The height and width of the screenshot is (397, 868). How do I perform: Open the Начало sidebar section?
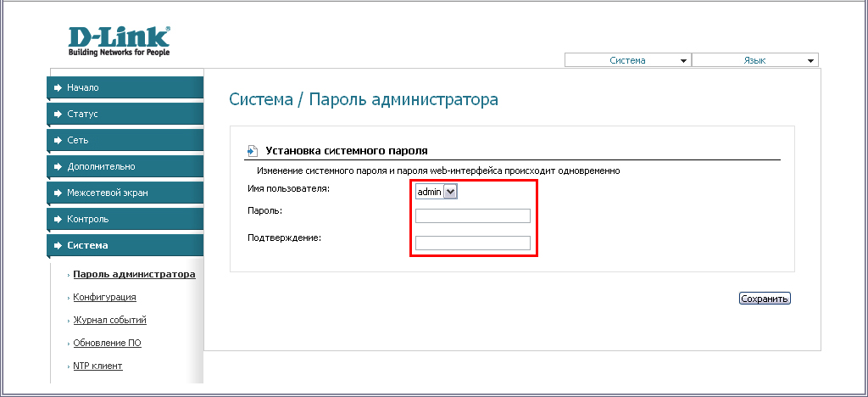click(125, 87)
